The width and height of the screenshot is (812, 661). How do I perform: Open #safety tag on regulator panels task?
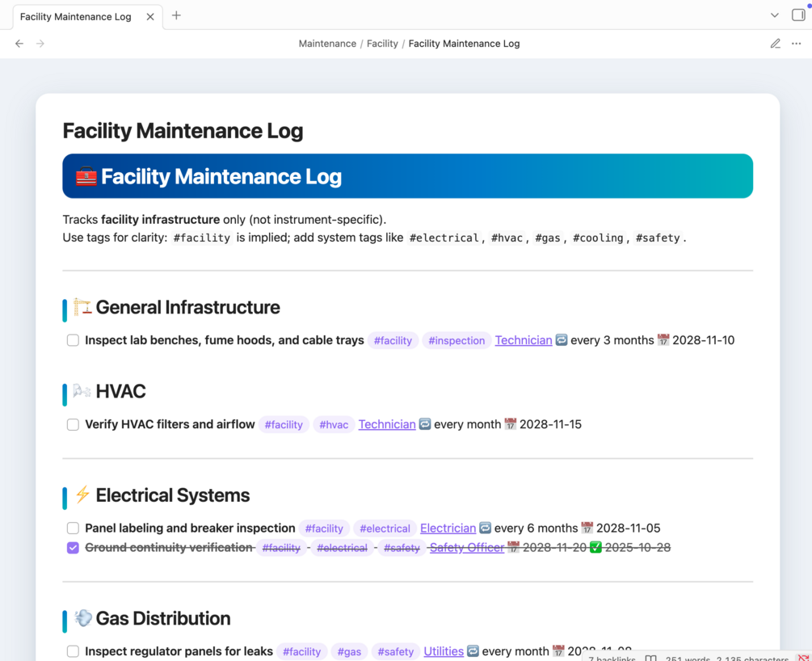pyautogui.click(x=396, y=651)
